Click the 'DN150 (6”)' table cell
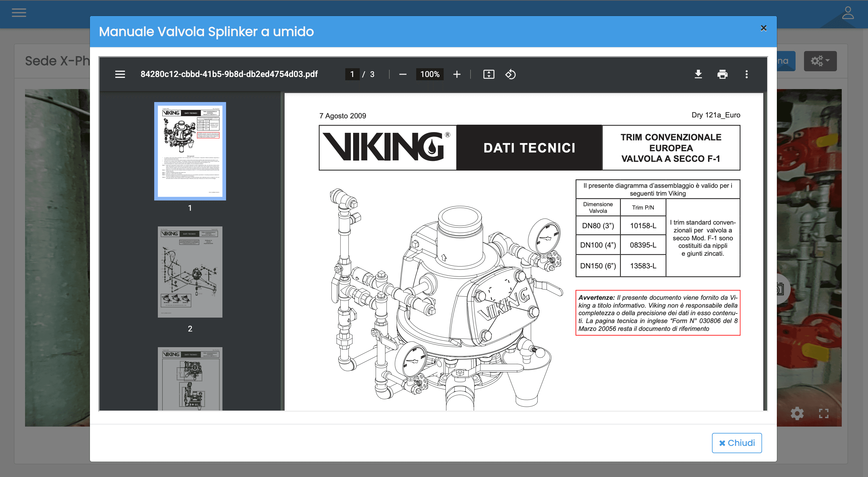The height and width of the screenshot is (477, 868). coord(598,266)
